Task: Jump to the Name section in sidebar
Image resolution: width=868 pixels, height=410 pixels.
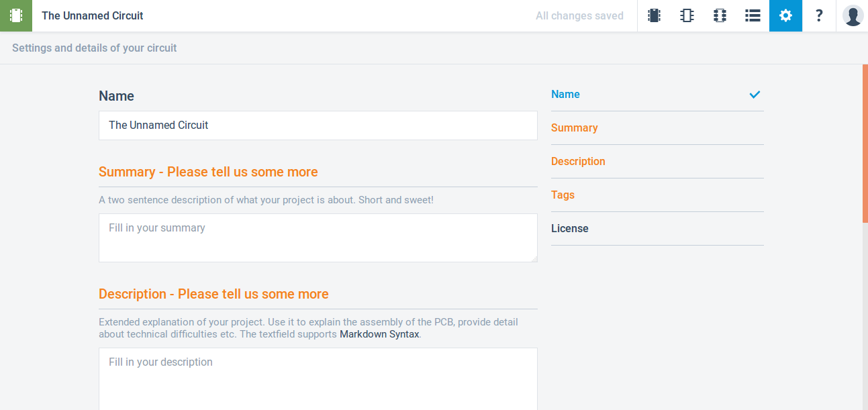Action: pos(565,95)
